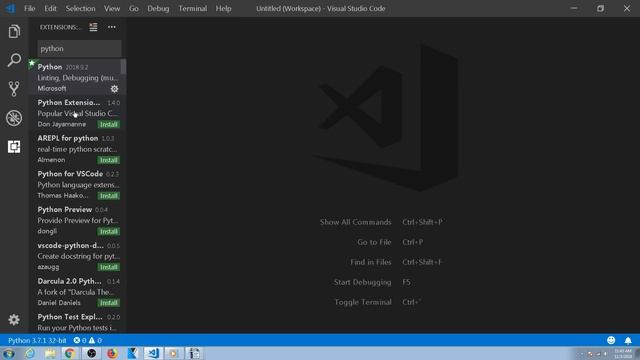This screenshot has height=360, width=640.
Task: Select the Python Extension Pack entry title
Action: pyautogui.click(x=69, y=102)
